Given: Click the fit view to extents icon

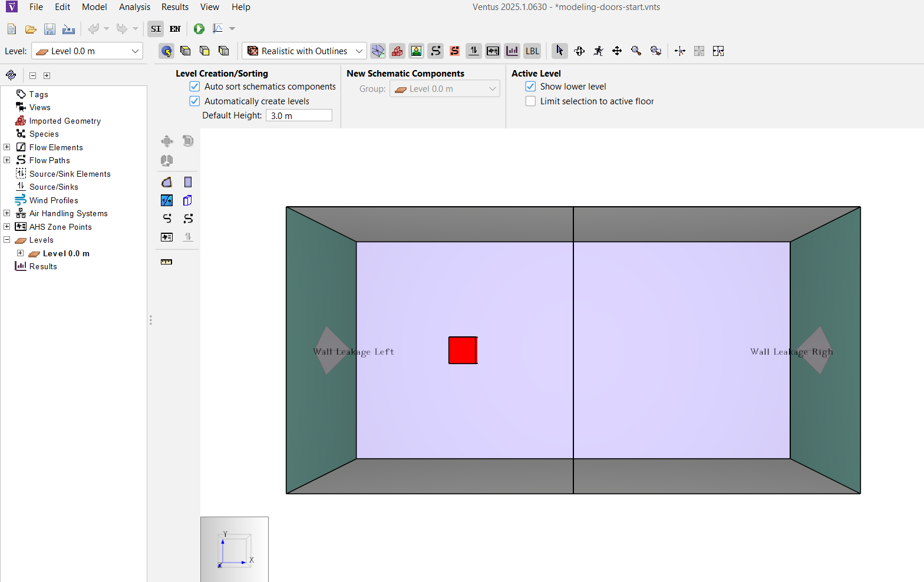Looking at the screenshot, I should tap(718, 51).
